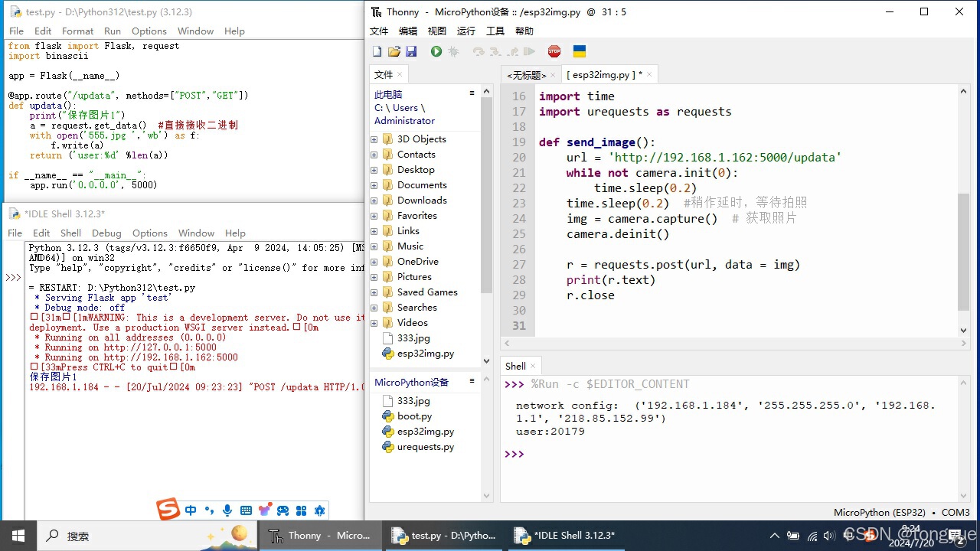Create a new file in Thonny toolbar

[x=377, y=51]
